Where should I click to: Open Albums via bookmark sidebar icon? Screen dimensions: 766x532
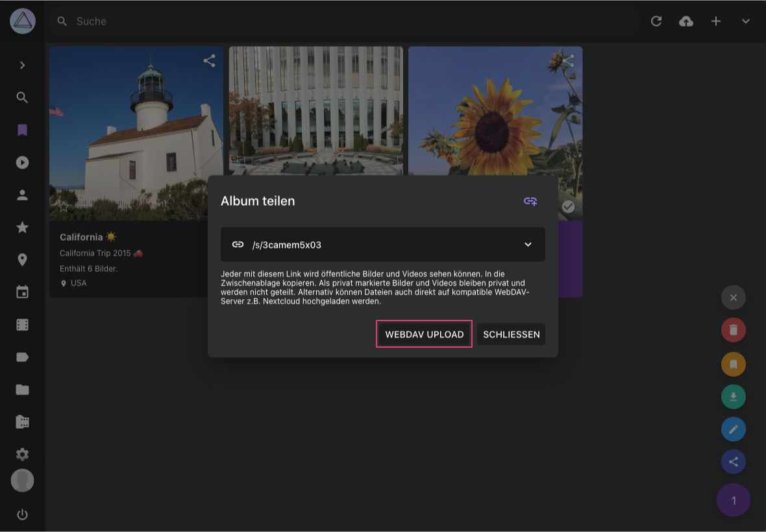pos(22,130)
